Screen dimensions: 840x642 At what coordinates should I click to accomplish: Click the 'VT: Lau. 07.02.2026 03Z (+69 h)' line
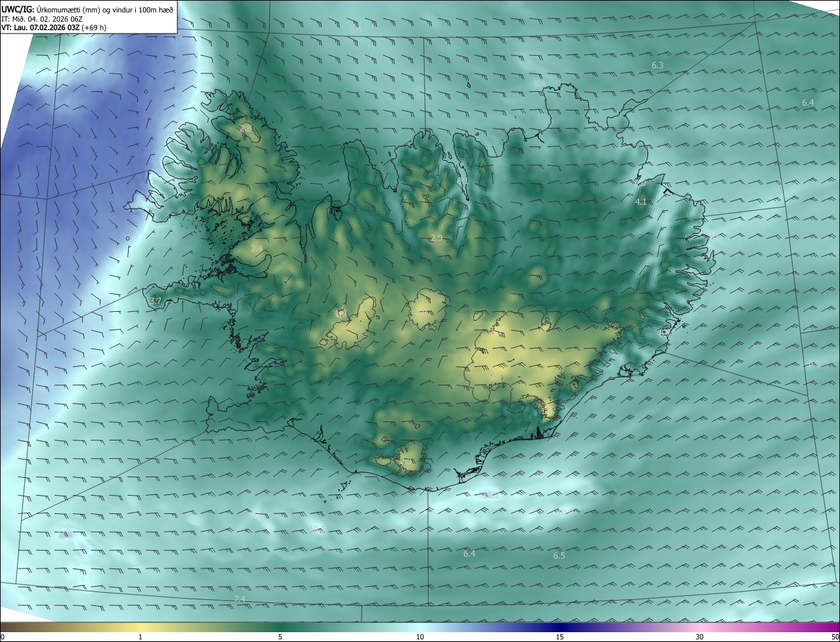click(54, 28)
